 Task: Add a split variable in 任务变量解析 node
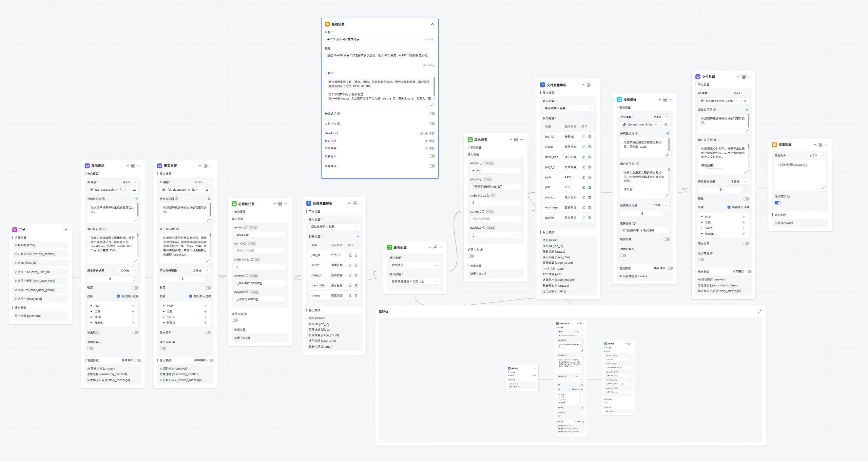click(358, 237)
